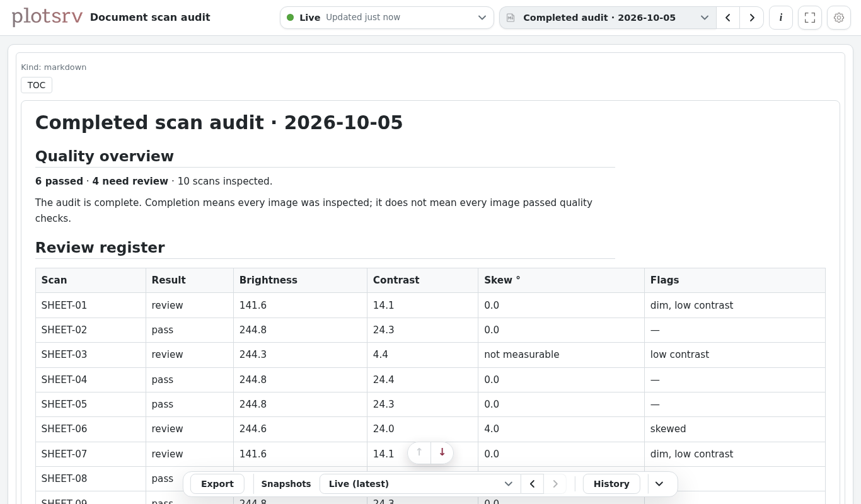Select the SHEET-06 scan cell
The height and width of the screenshot is (504, 861).
click(91, 429)
